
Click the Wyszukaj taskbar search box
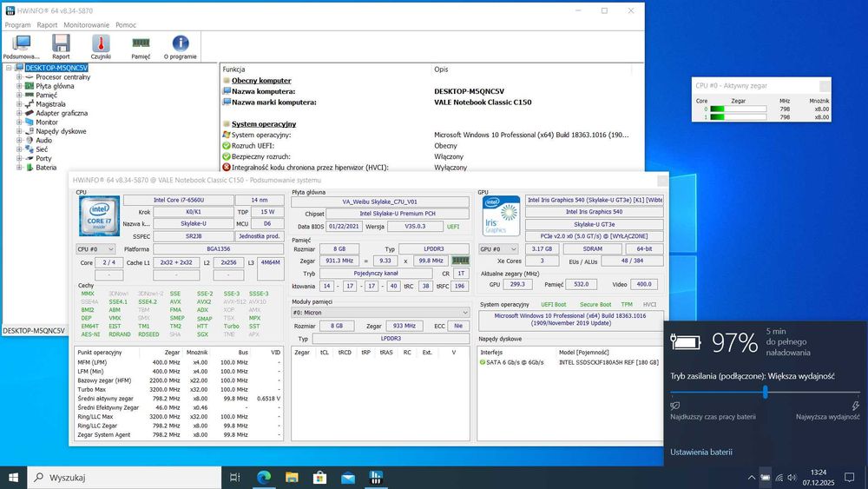click(124, 478)
